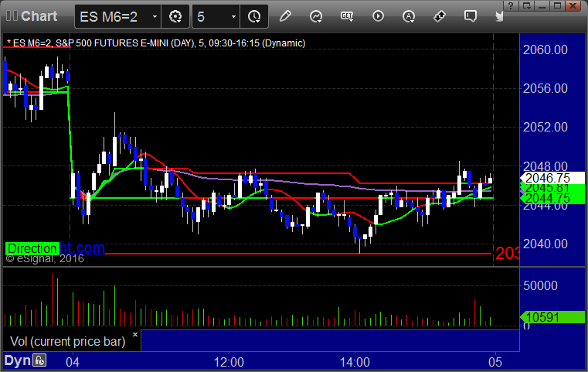Open the GET studies icon
This screenshot has height=372, width=588.
point(347,16)
